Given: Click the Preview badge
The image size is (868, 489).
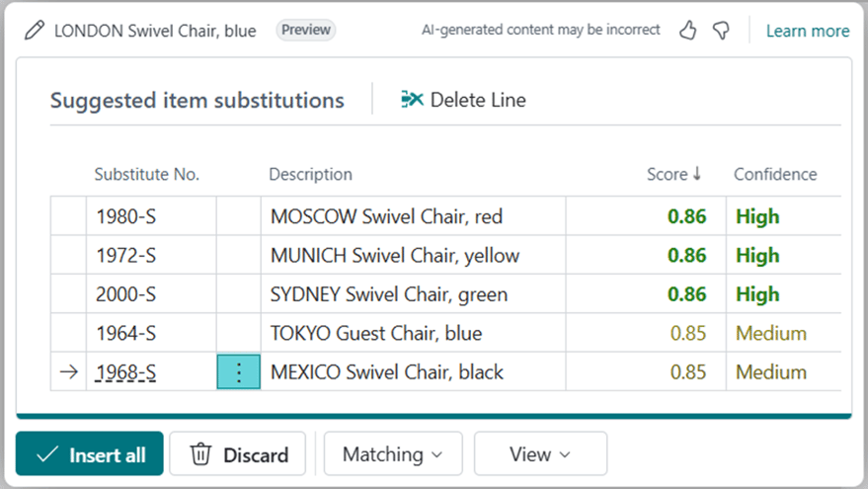Looking at the screenshot, I should [306, 30].
